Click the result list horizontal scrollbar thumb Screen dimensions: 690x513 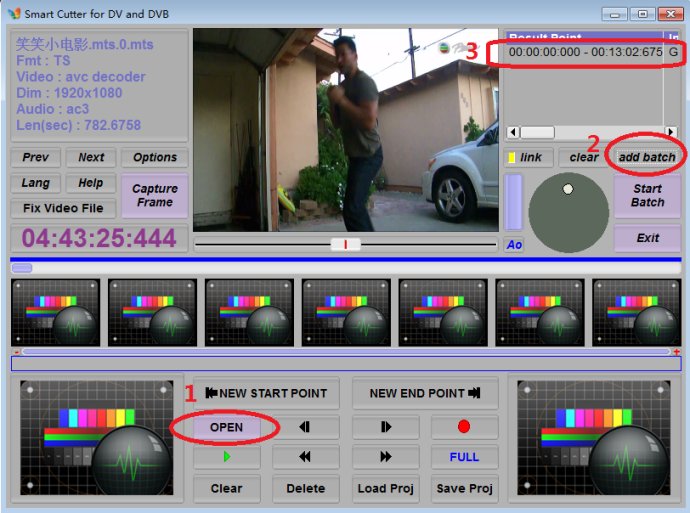coord(537,132)
